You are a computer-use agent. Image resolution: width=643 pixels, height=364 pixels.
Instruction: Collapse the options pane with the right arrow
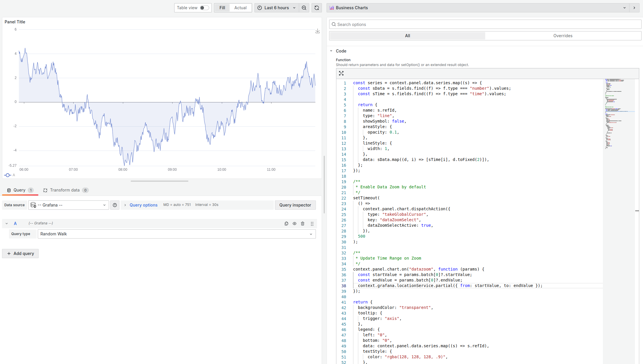coord(634,8)
